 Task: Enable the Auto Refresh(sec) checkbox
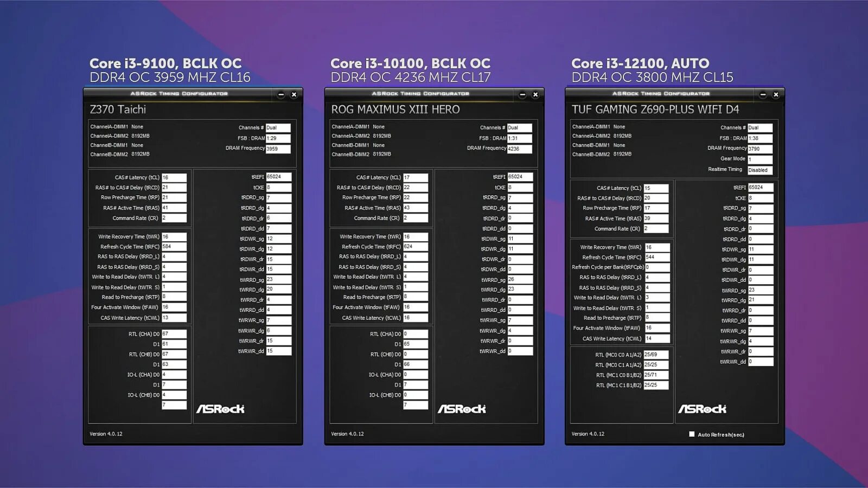(692, 434)
